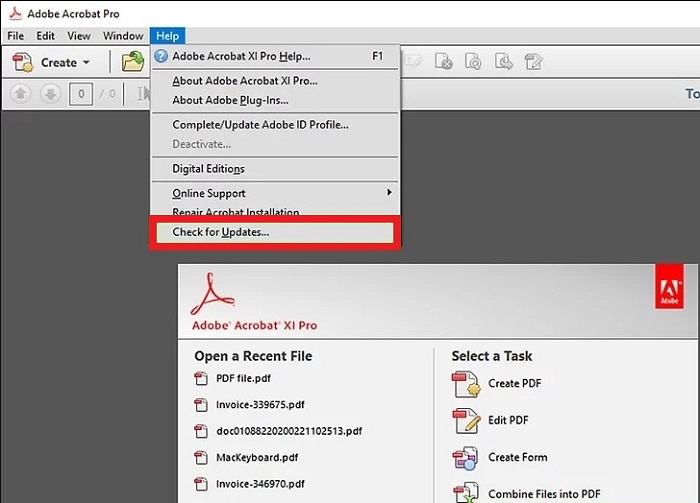This screenshot has height=503, width=700.
Task: Open the Tools pane link
Action: tap(692, 94)
